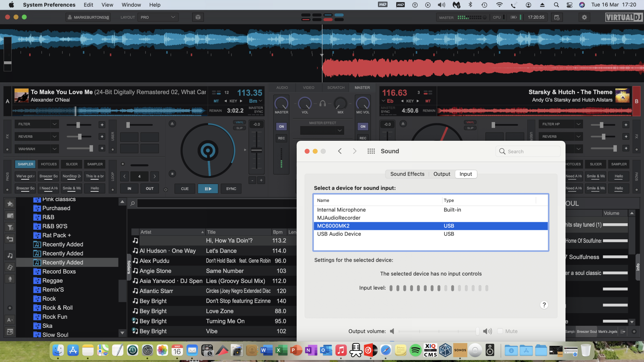Screen dimensions: 644x362
Task: Sort by Artist column header
Action: point(172,232)
